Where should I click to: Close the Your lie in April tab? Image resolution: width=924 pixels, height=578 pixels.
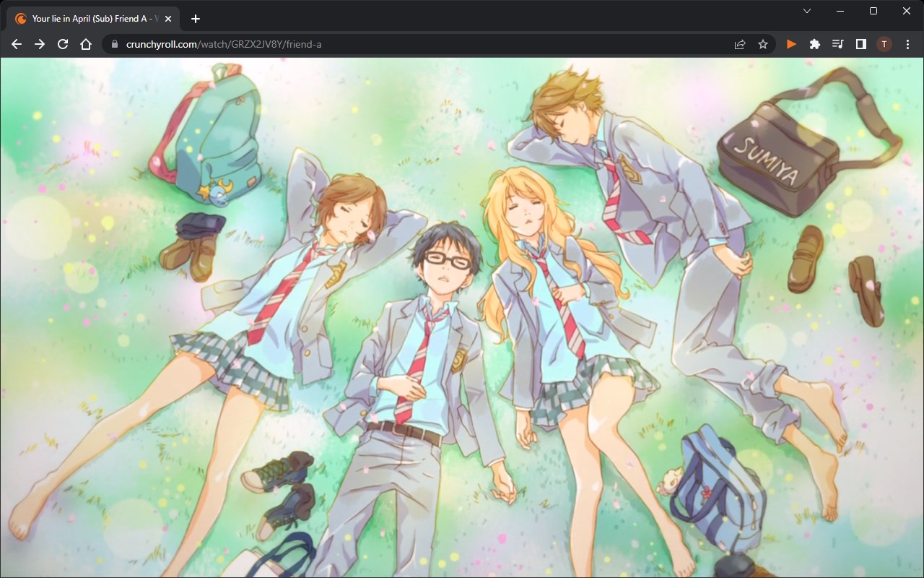tap(168, 19)
